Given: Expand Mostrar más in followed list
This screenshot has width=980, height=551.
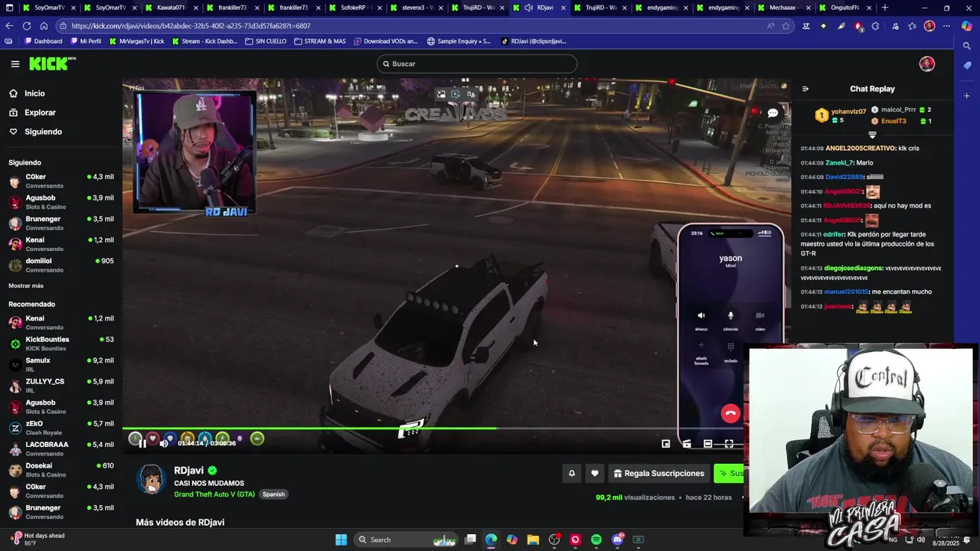Looking at the screenshot, I should 26,285.
